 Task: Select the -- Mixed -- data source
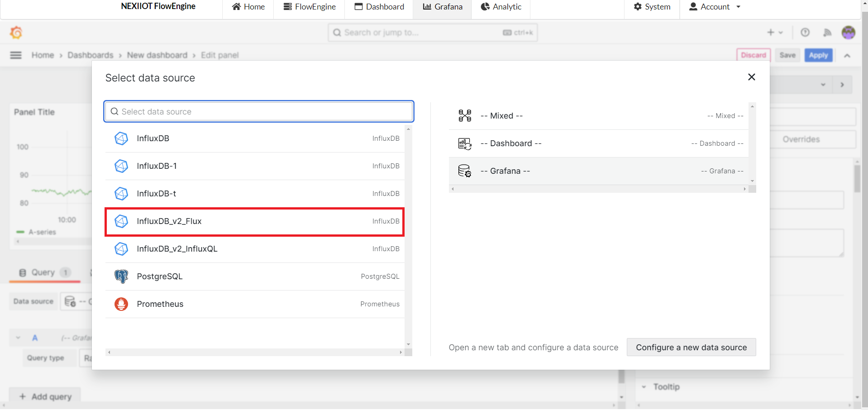pyautogui.click(x=599, y=116)
